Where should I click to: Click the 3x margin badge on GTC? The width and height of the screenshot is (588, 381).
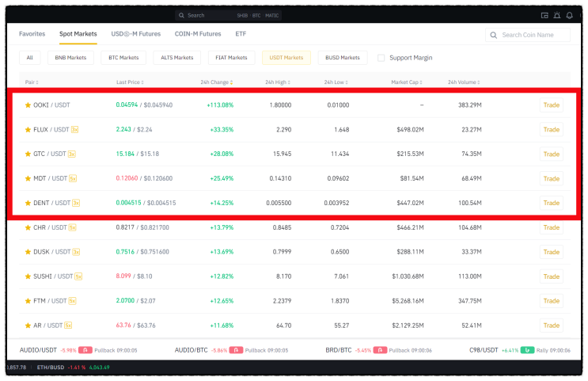(x=72, y=154)
